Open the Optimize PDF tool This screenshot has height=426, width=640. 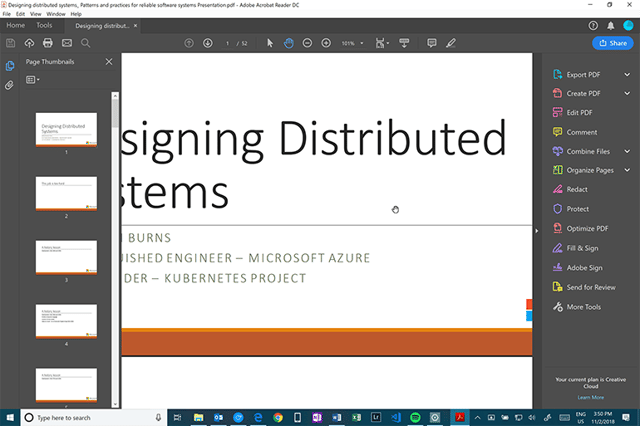tap(580, 229)
